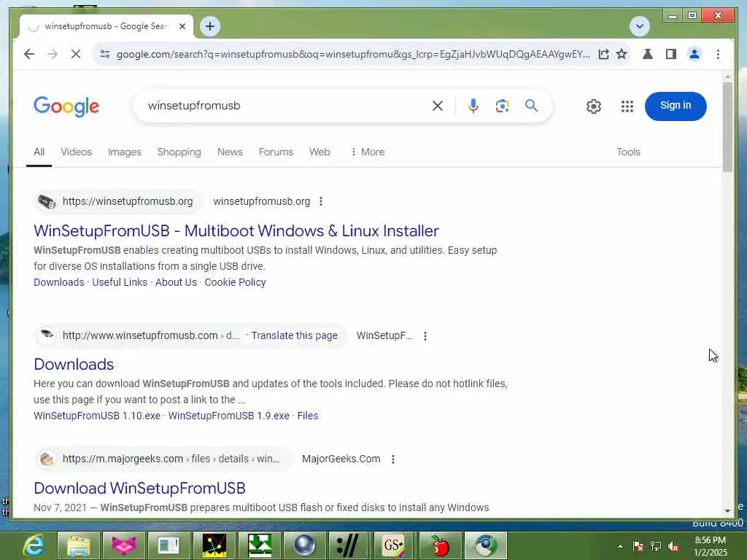Open site information icon in address bar
Screen dimensions: 747x560
[105, 54]
